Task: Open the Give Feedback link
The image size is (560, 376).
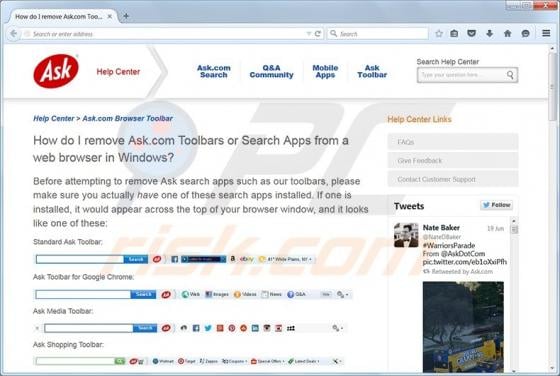Action: 453,160
